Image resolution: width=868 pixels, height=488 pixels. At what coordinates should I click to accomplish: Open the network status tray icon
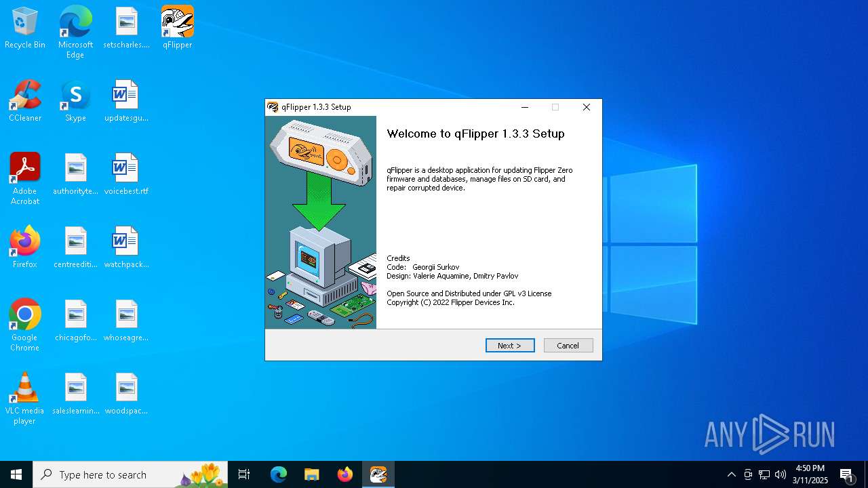click(764, 474)
